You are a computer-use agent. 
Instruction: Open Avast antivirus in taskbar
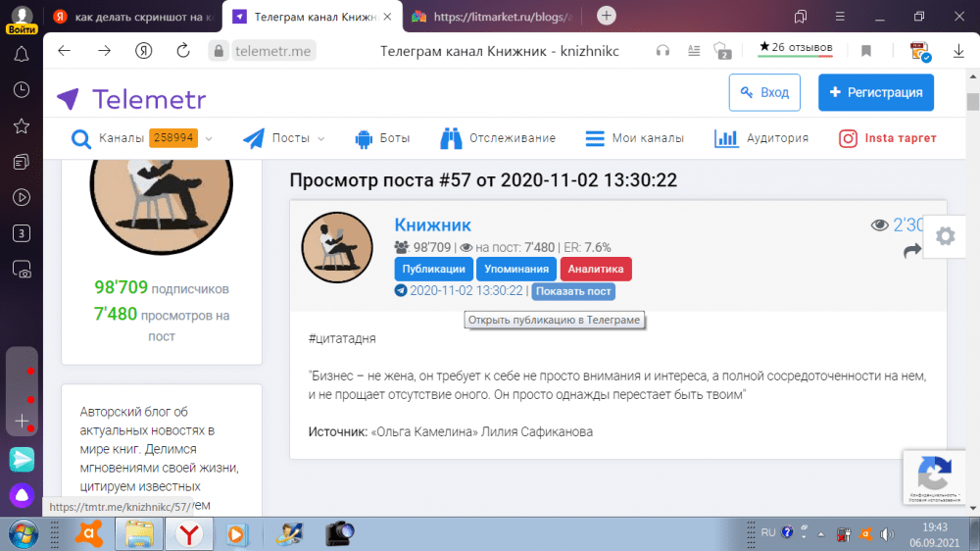tap(89, 534)
